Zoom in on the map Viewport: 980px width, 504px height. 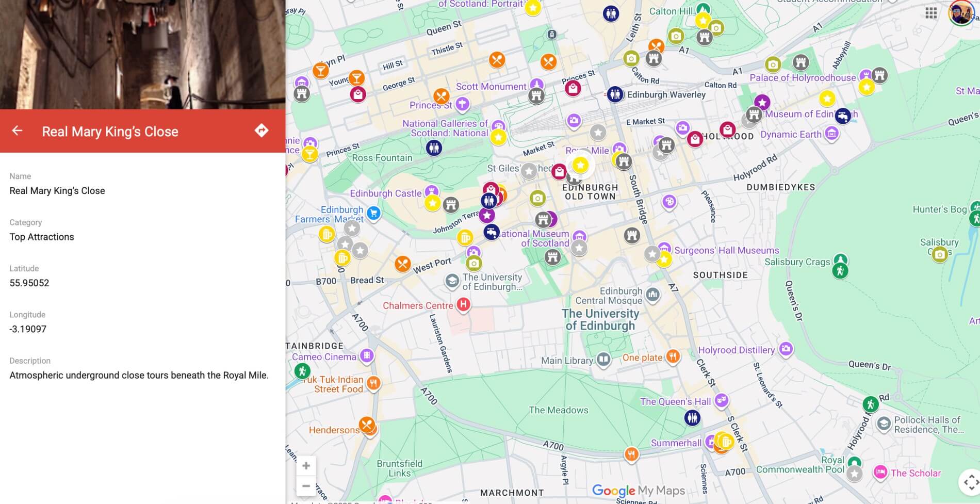pos(306,466)
